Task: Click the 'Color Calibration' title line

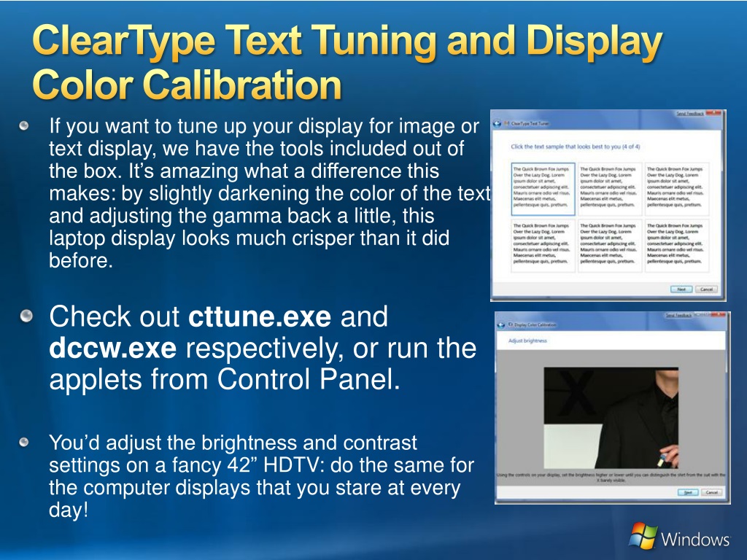Action: pos(187,85)
